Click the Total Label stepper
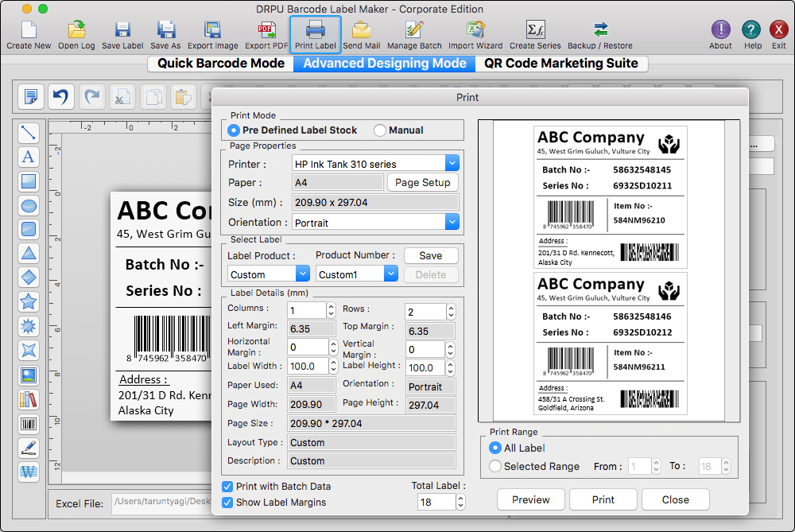Image resolution: width=795 pixels, height=532 pixels. pyautogui.click(x=460, y=502)
